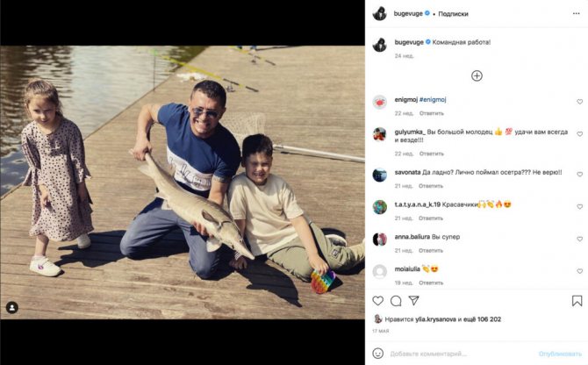This screenshot has height=365, width=588.
Task: Click tagged people icon on photo
Action: tap(11, 308)
